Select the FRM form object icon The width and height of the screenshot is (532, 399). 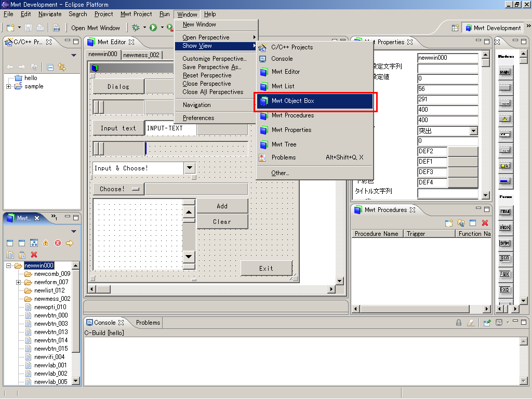coord(505,211)
